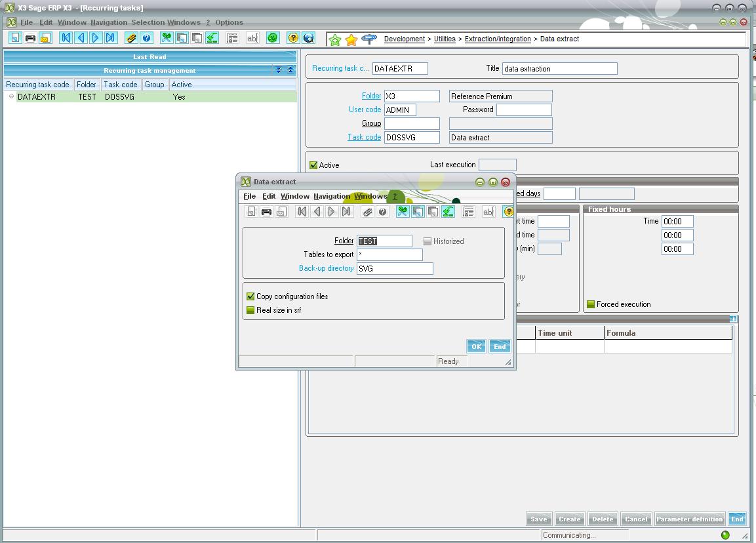Screen dimensions: 756x543
Task: Click the Send mail icon in main toolbar
Action: point(45,37)
